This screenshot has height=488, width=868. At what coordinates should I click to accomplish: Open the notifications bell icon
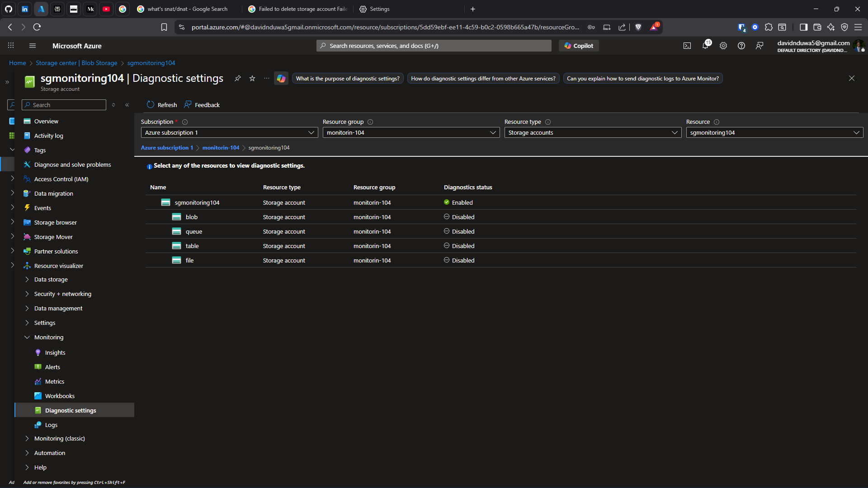point(705,45)
